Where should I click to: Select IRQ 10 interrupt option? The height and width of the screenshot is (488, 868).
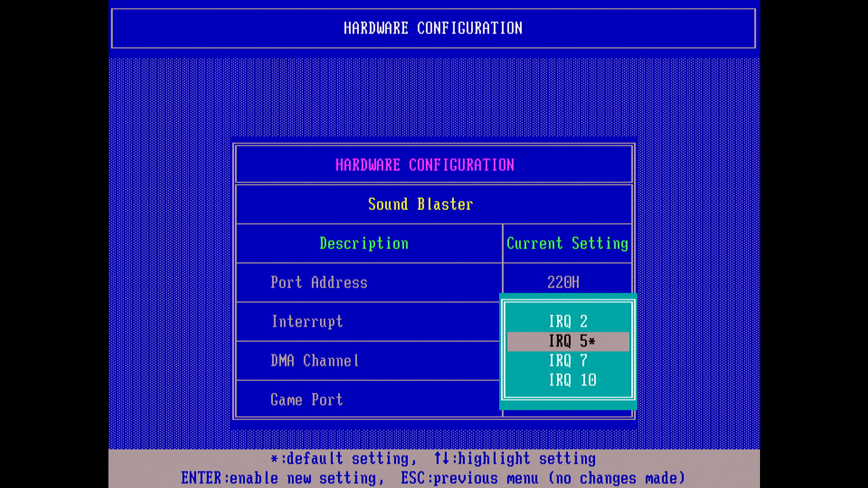coord(572,380)
